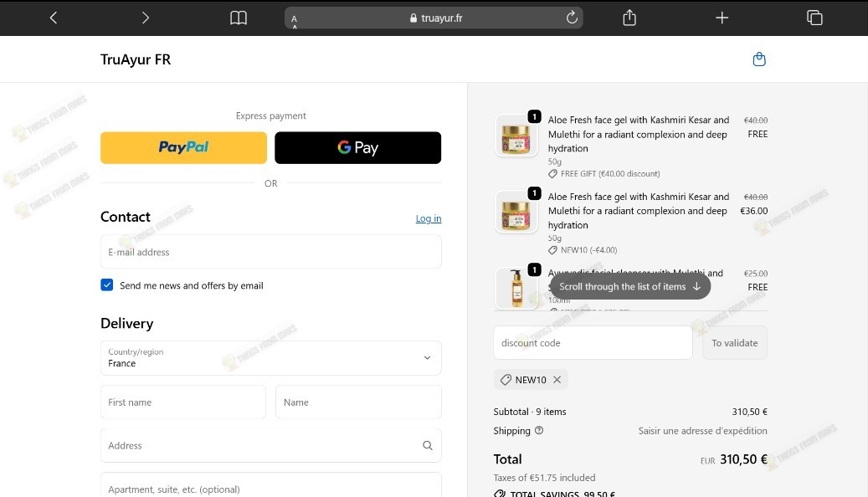
Task: Click the Shipping help question mark icon
Action: tap(538, 430)
